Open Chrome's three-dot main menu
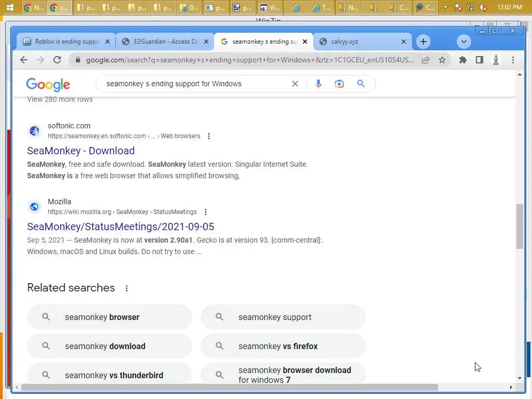Image resolution: width=532 pixels, height=399 pixels. (513, 60)
